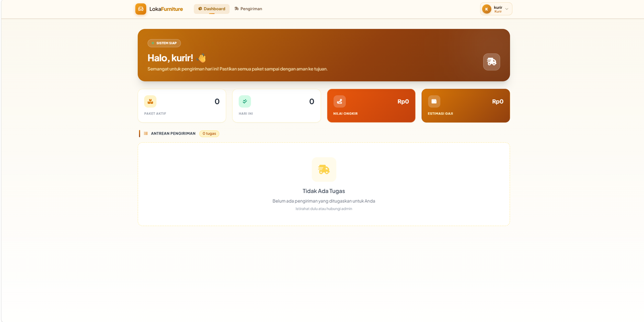Click the 0 count in Paket Aktif card

click(217, 102)
